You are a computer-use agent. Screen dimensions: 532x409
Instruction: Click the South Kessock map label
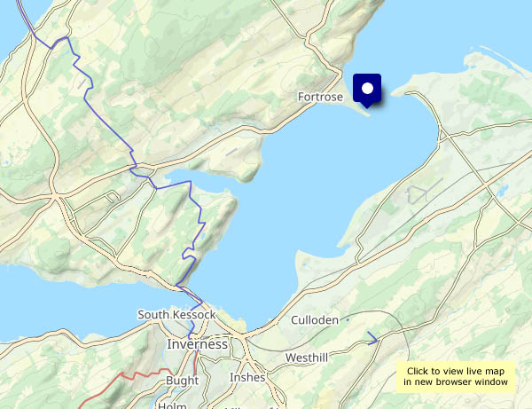(x=176, y=315)
